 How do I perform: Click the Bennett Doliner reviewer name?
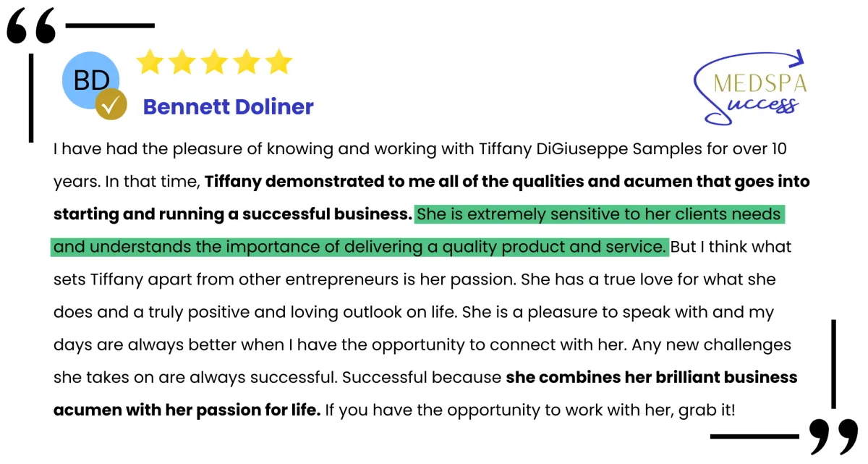pyautogui.click(x=228, y=106)
